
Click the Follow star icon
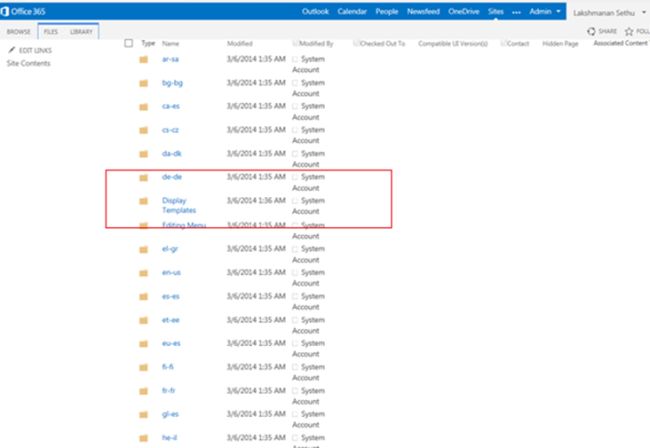[x=630, y=32]
